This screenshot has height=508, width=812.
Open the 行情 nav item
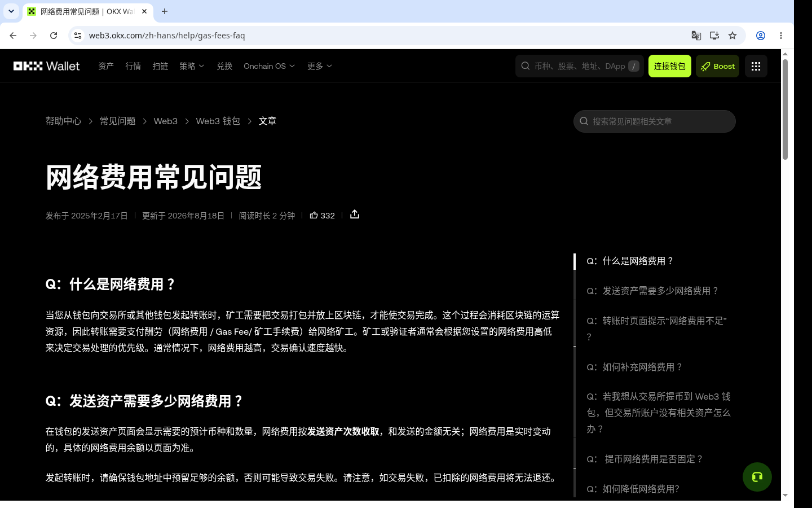133,66
